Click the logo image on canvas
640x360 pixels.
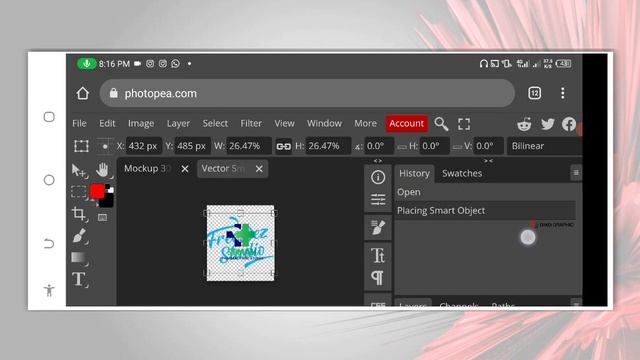tap(240, 243)
